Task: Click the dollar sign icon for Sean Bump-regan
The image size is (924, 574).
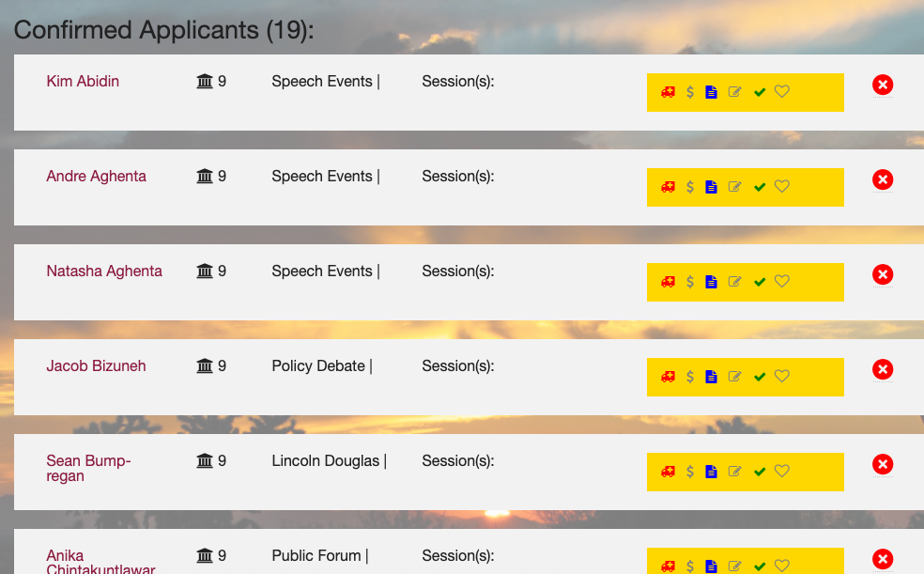Action: pyautogui.click(x=690, y=472)
